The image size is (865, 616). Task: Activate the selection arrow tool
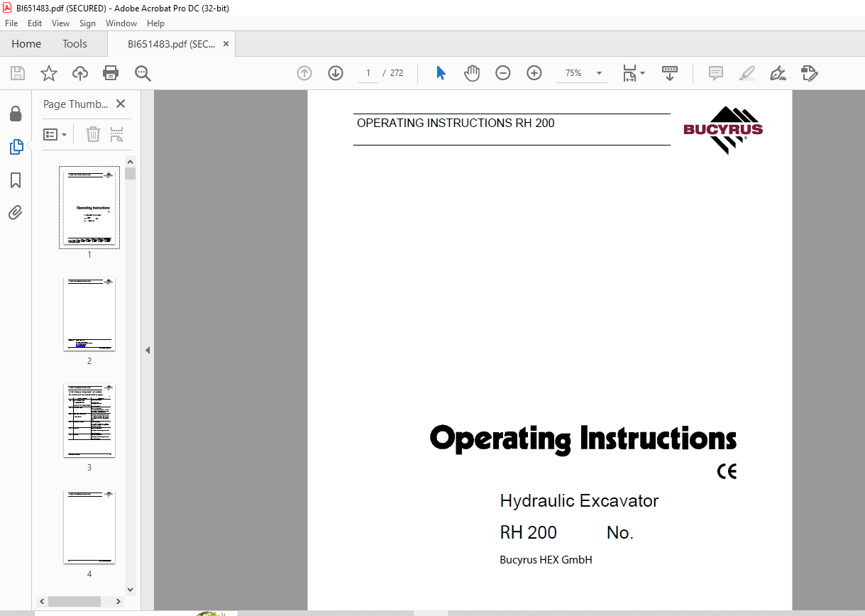(441, 73)
